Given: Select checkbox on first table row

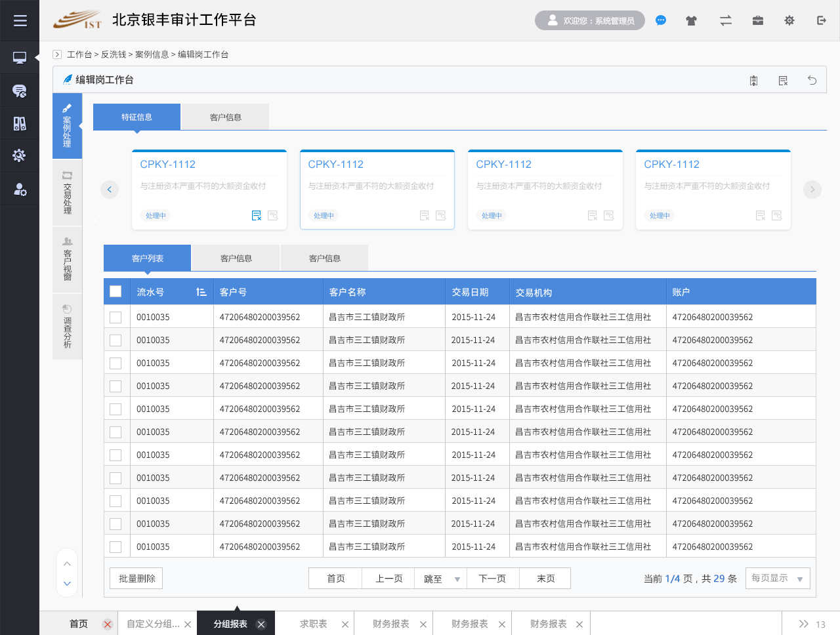Looking at the screenshot, I should coord(115,317).
